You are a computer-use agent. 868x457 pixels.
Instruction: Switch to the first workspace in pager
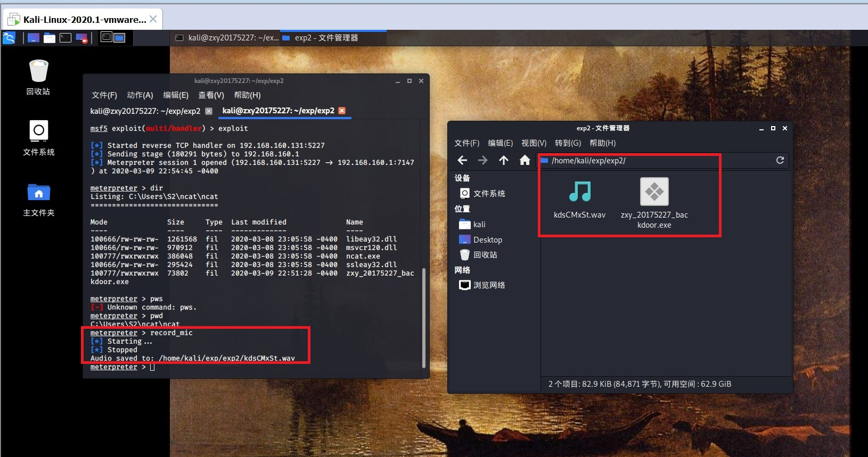click(107, 37)
